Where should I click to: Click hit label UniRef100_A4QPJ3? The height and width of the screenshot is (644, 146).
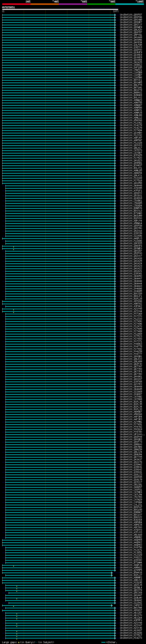coord(131,238)
